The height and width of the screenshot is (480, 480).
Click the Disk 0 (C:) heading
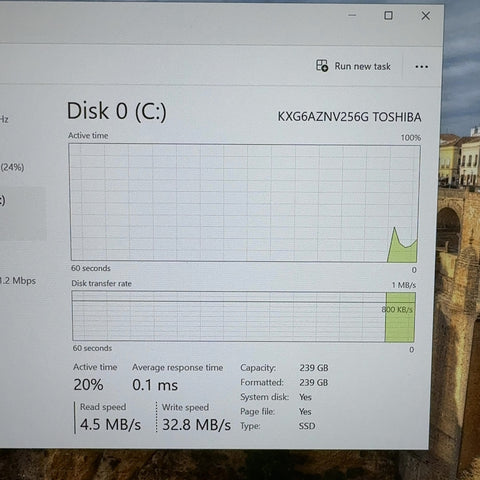pyautogui.click(x=116, y=111)
